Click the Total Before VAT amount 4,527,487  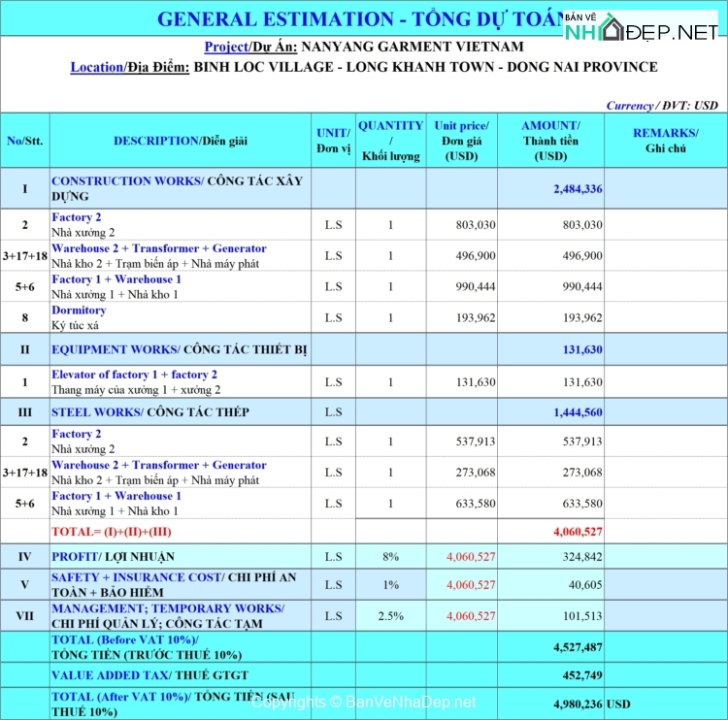pyautogui.click(x=550, y=647)
